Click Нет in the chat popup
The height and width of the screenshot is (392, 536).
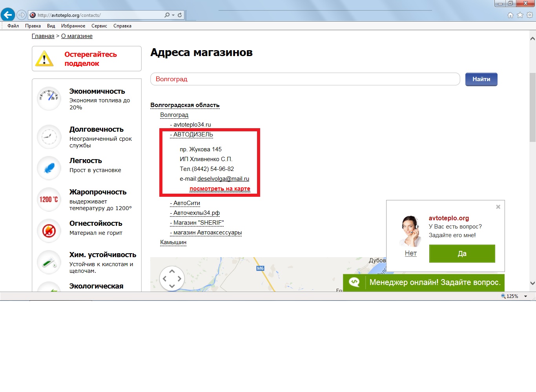411,253
